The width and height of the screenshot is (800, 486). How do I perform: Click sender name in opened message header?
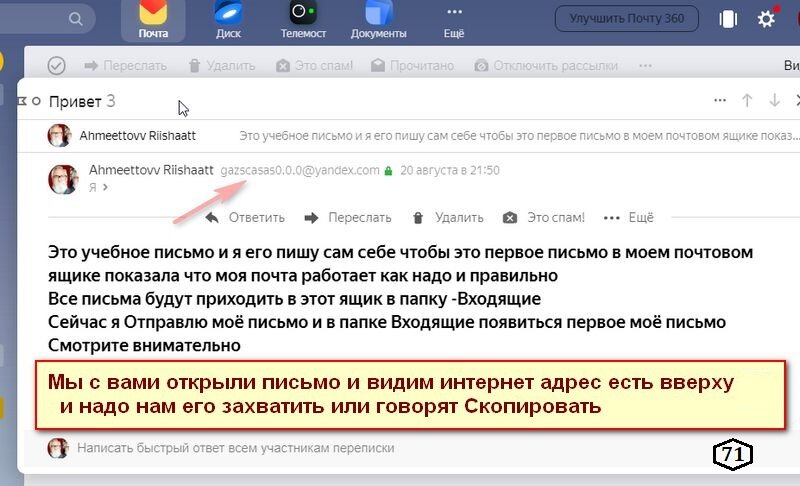(151, 170)
